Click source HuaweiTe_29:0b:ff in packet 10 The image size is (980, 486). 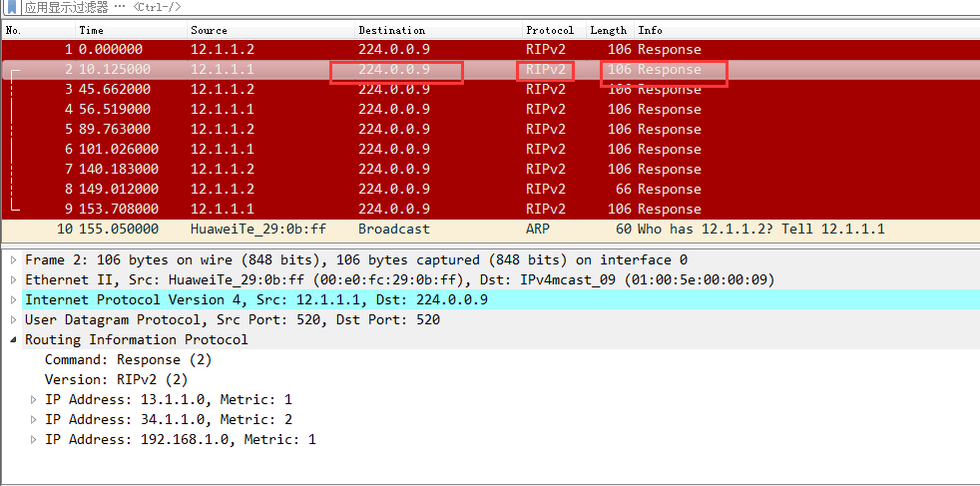click(258, 230)
